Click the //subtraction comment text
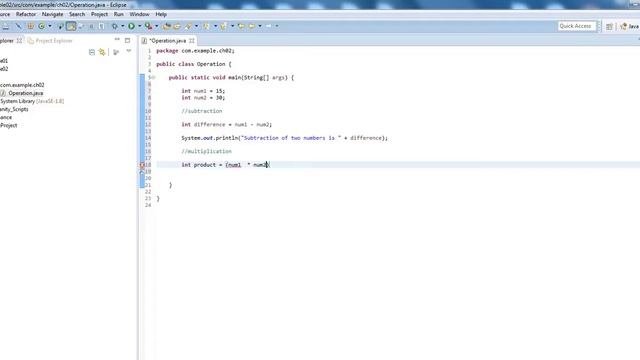The height and width of the screenshot is (360, 640). click(x=202, y=111)
